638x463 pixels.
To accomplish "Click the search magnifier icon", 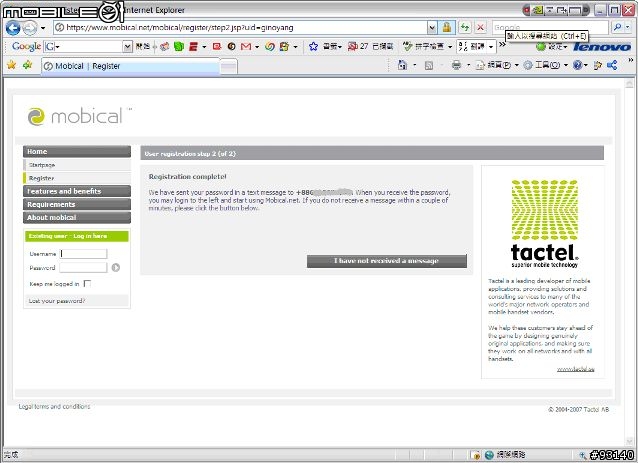I will (617, 27).
